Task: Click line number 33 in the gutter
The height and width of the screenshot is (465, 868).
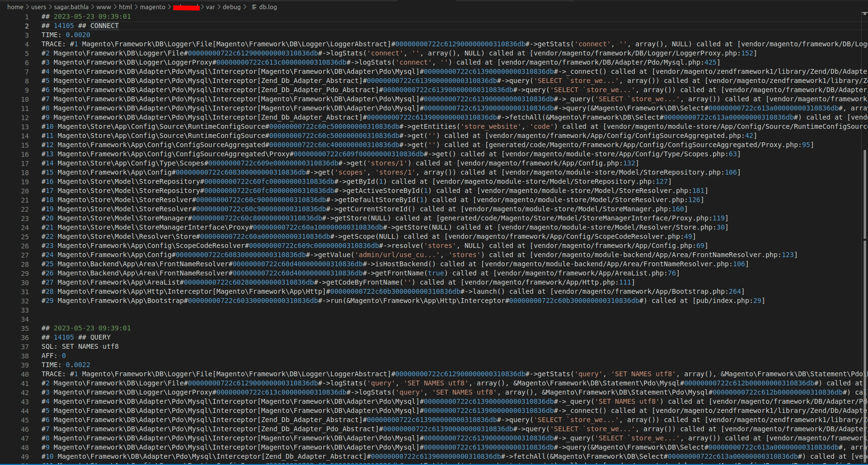Action: tap(25, 310)
